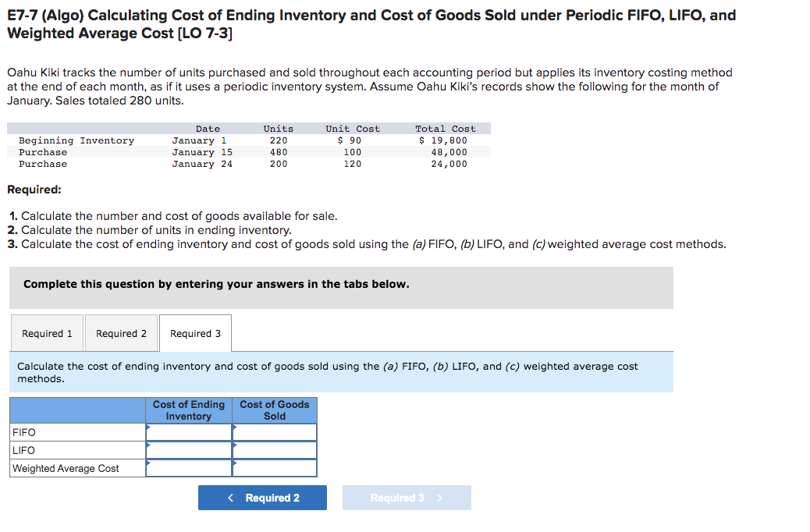Click the FIFO Cost of Goods Sold cell
This screenshot has width=810, height=532.
pyautogui.click(x=275, y=432)
